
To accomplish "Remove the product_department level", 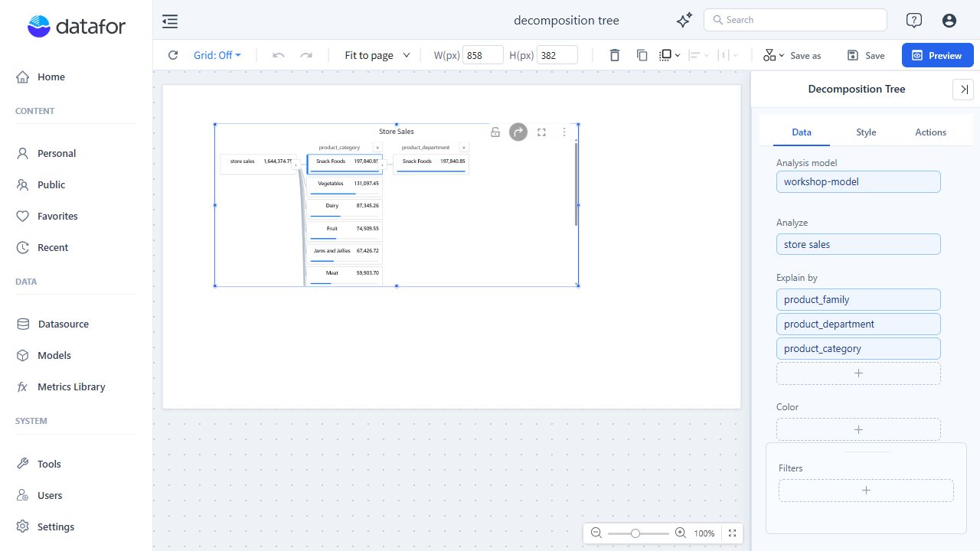I will point(464,148).
